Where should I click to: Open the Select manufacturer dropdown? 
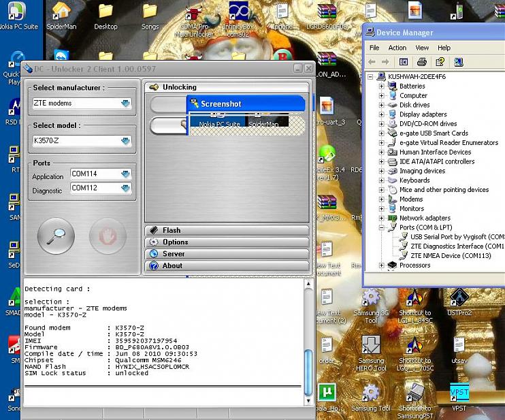(125, 103)
